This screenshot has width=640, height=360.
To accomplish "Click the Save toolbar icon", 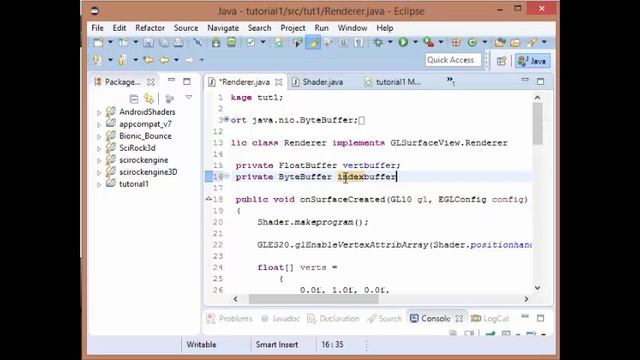I will pos(148,42).
